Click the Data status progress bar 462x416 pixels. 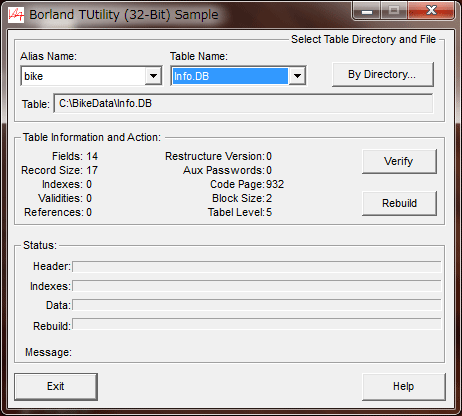point(257,305)
